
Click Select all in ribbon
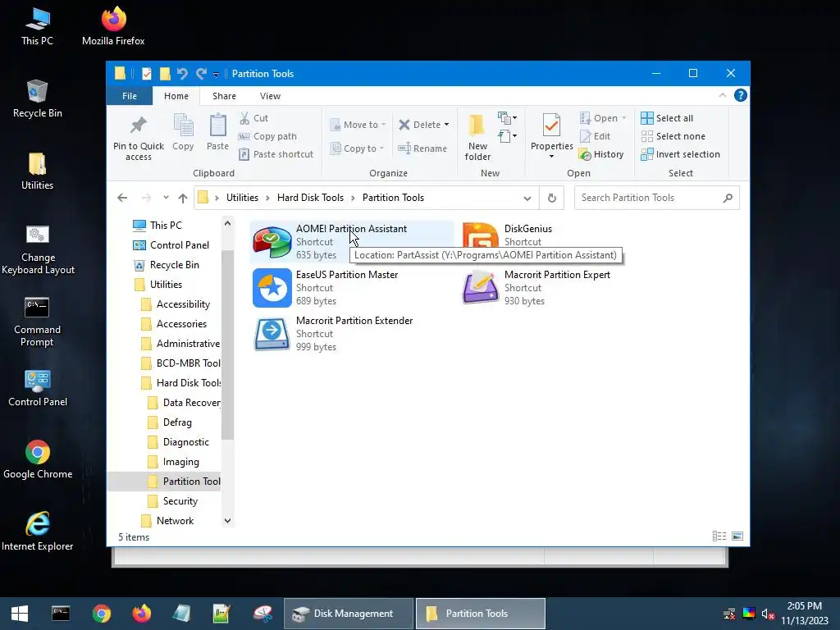click(667, 118)
